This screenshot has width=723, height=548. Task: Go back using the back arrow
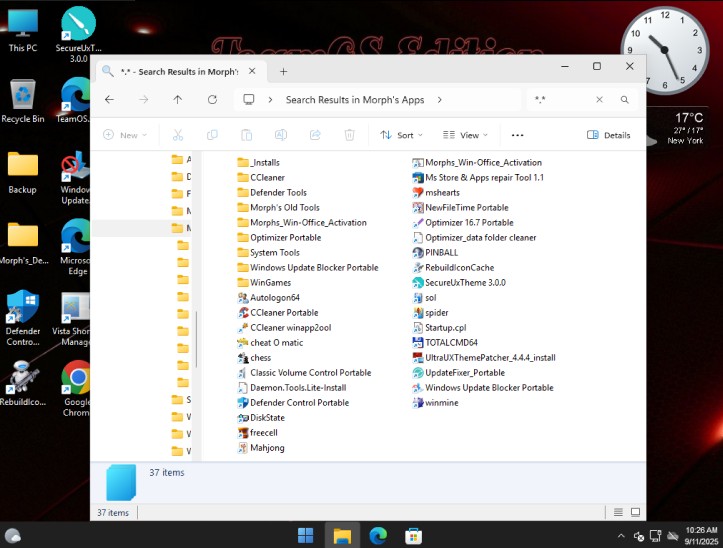click(109, 100)
